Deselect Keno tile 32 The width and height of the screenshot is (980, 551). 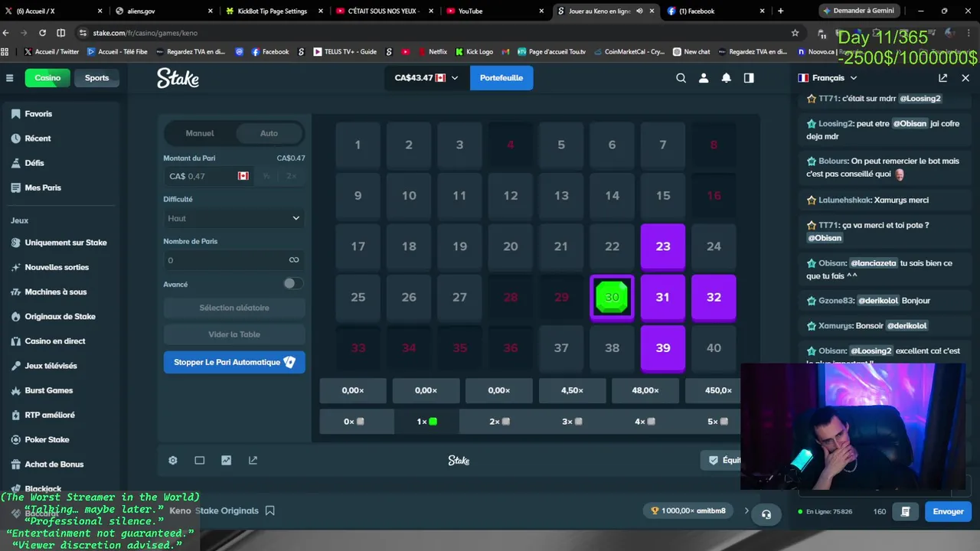point(714,297)
